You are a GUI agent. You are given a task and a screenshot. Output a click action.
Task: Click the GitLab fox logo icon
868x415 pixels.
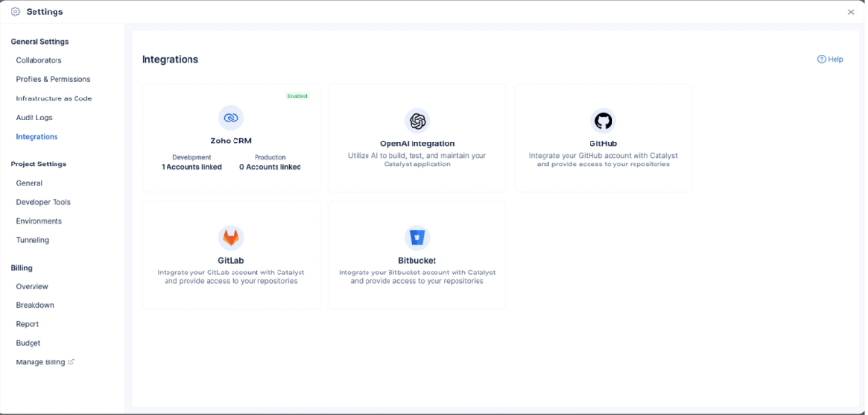tap(231, 237)
